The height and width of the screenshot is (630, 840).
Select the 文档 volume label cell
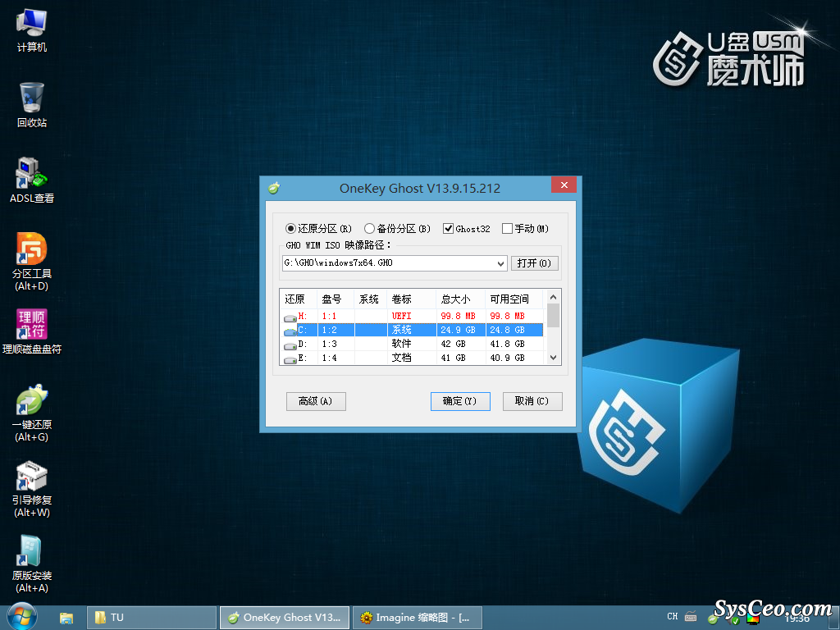(411, 358)
